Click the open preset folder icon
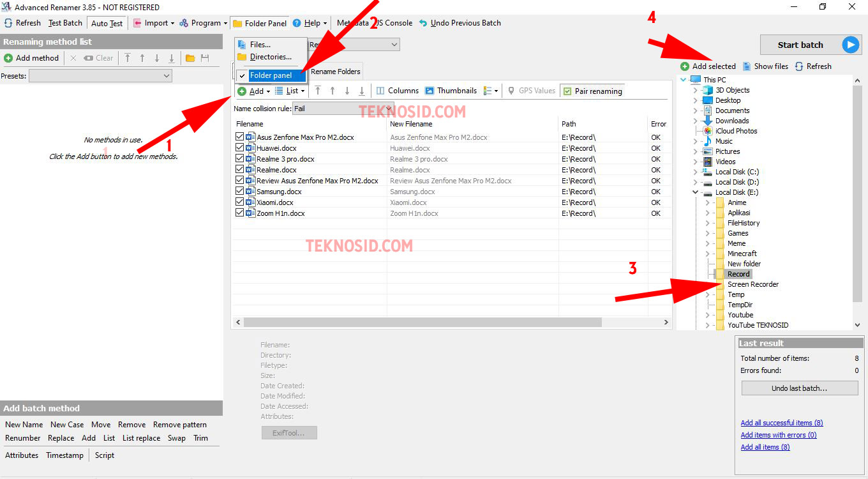This screenshot has width=868, height=479. [x=190, y=58]
